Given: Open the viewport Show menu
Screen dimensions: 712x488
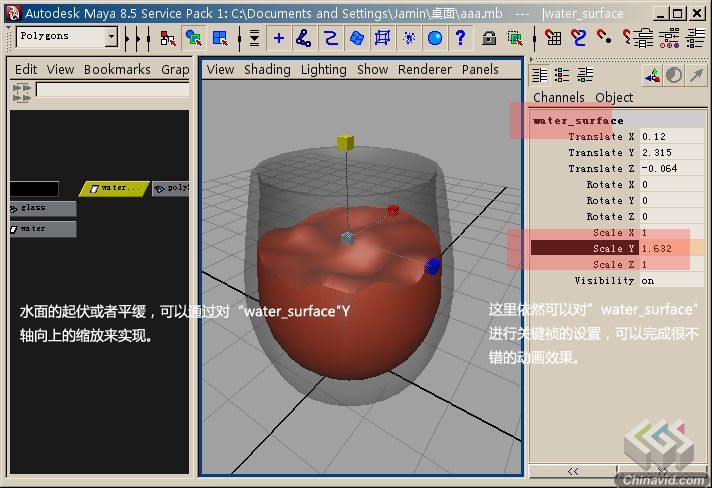Looking at the screenshot, I should 372,69.
